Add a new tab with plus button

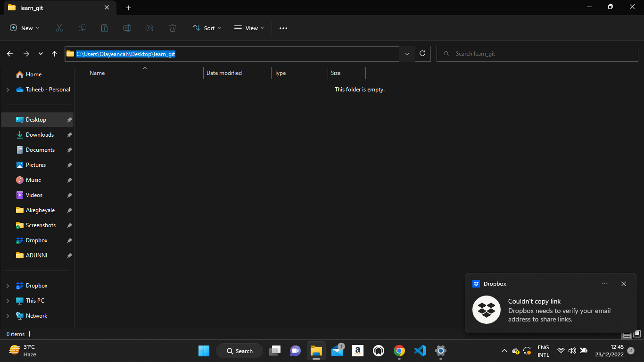tap(129, 8)
